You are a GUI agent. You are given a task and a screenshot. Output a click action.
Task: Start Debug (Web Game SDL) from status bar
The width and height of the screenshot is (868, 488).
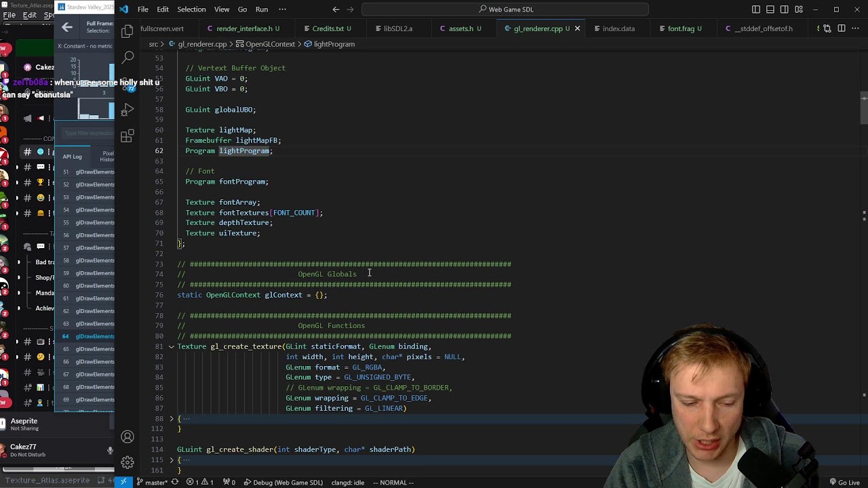point(283,483)
